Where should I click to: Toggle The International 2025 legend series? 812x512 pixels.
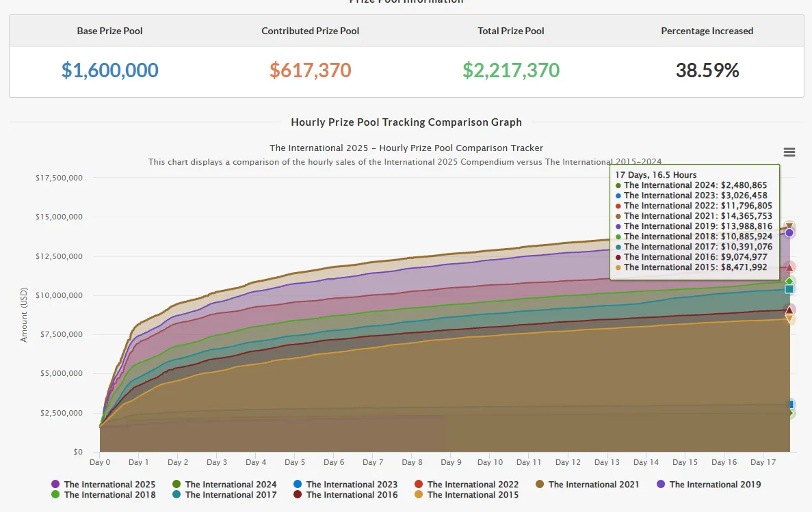click(x=103, y=485)
